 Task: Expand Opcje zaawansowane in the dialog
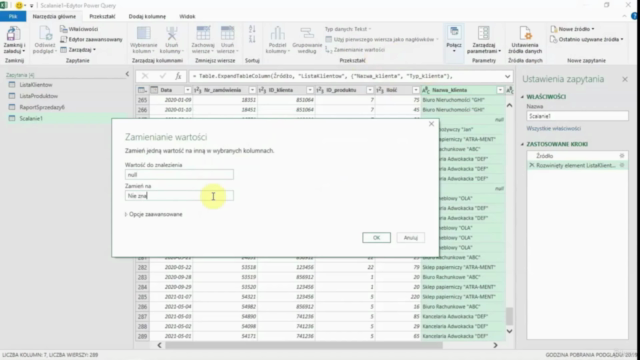pos(153,214)
